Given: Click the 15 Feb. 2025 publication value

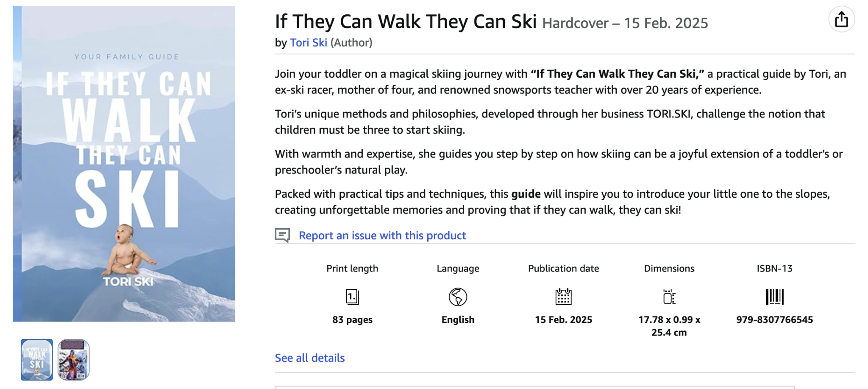Looking at the screenshot, I should coord(563,320).
